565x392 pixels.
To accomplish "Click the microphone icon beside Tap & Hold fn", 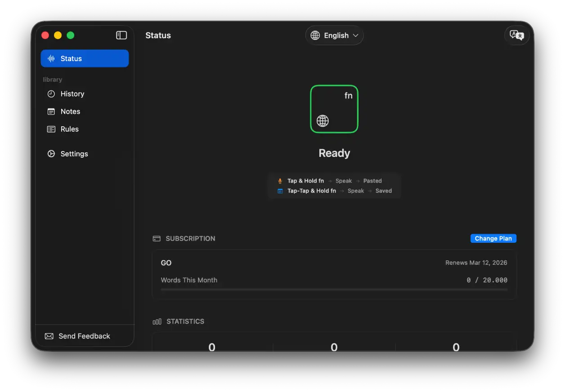I will [280, 181].
